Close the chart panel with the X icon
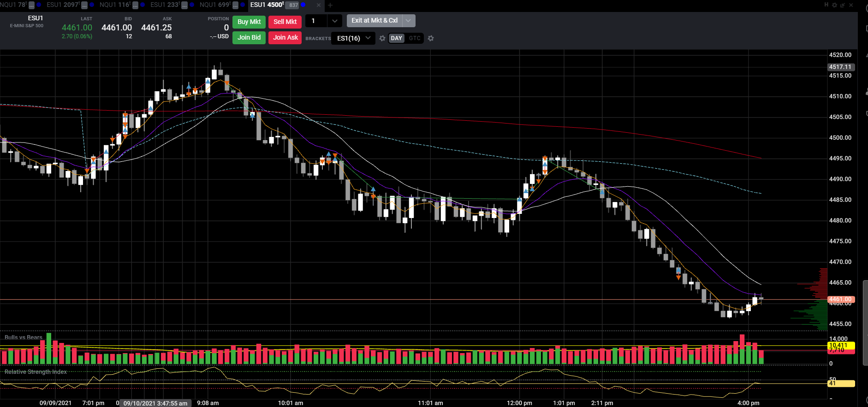Viewport: 868px width, 407px height. pos(851,5)
